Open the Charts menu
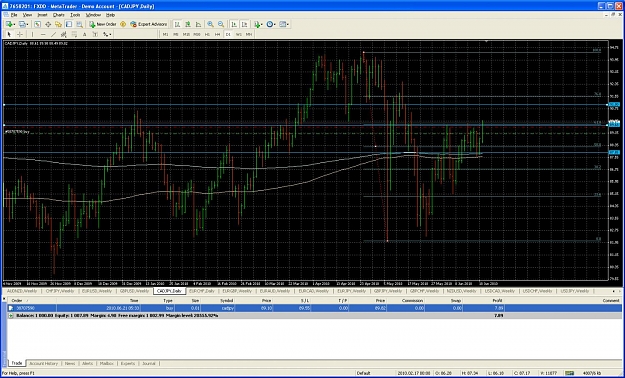The height and width of the screenshot is (378, 625). pyautogui.click(x=59, y=15)
